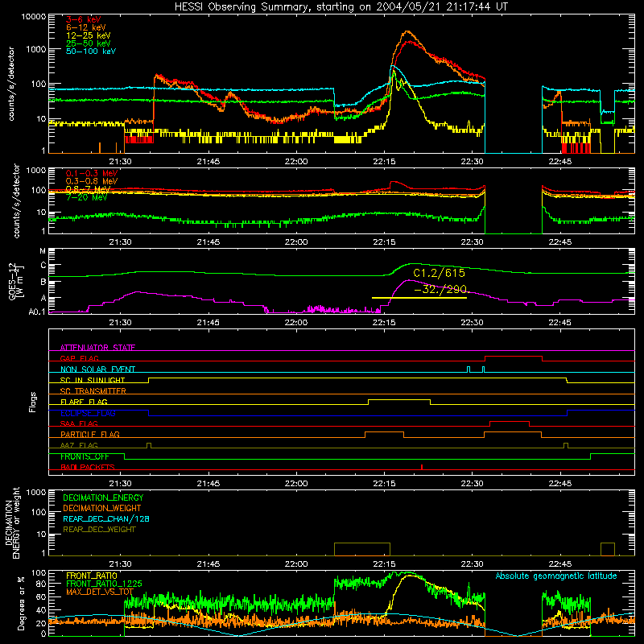Select the 25-50 keV legend label
The image size is (644, 644).
[89, 43]
